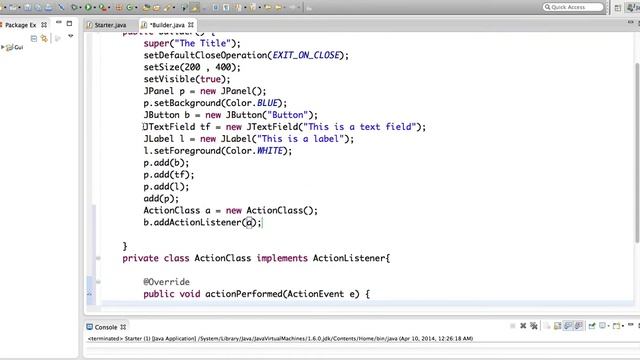Toggle Scroll Lock in Console toolbar
The width and height of the screenshot is (640, 360).
(558, 326)
